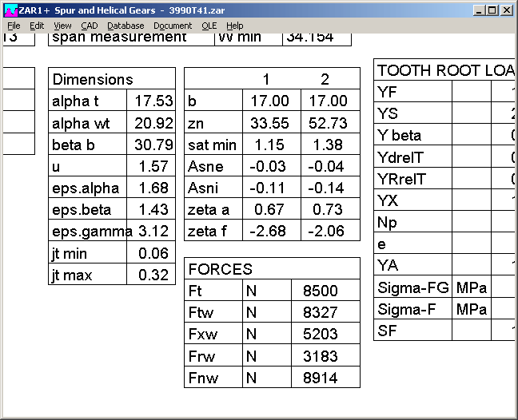518x420 pixels.
Task: Open the Edit menu
Action: [x=37, y=26]
